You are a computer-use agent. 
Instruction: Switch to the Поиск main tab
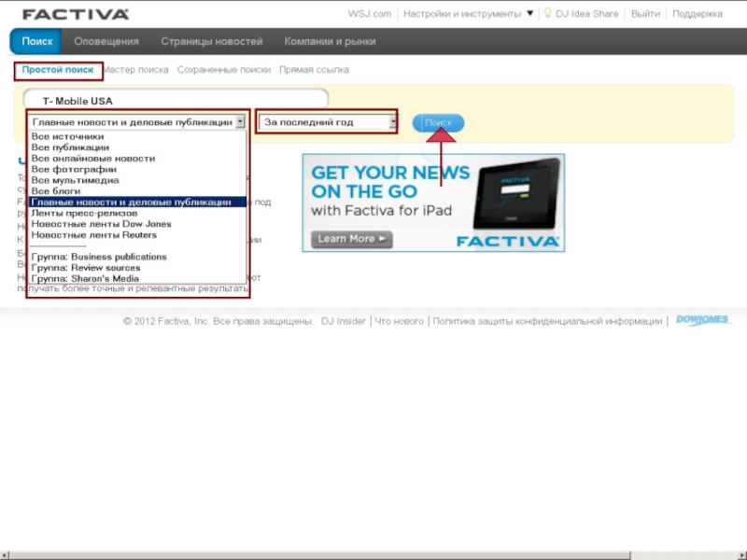click(36, 41)
